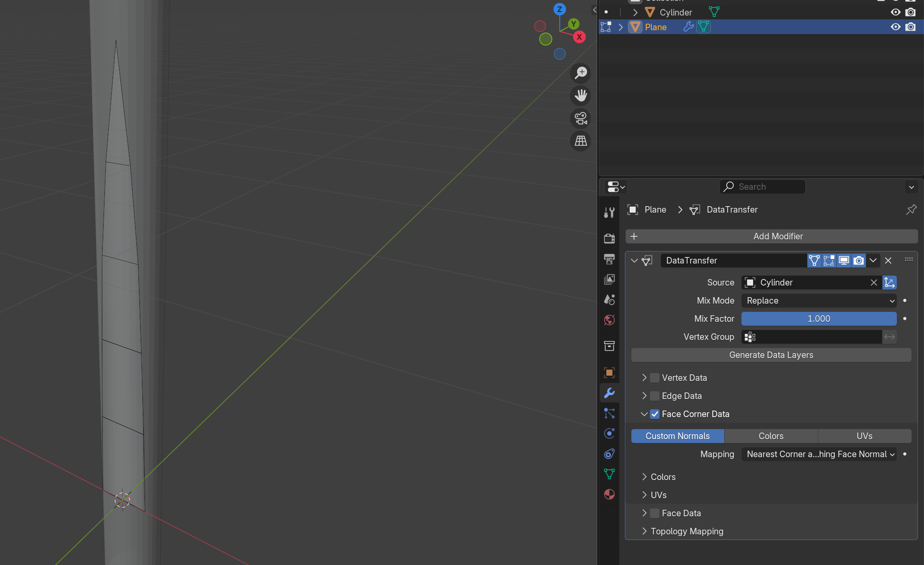Viewport: 924px width, 565px height.
Task: Toggle Object Transform next to Source field
Action: 889,282
